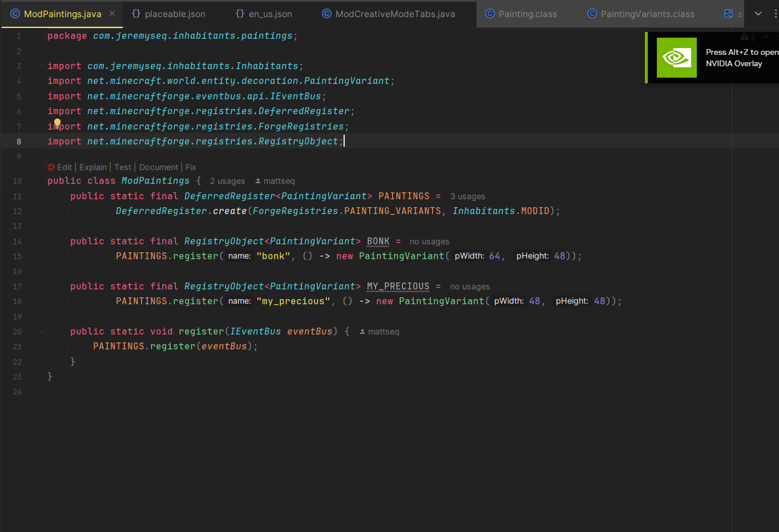Click the red AI assistant icon before Edit
The width and height of the screenshot is (779, 532).
pos(51,167)
